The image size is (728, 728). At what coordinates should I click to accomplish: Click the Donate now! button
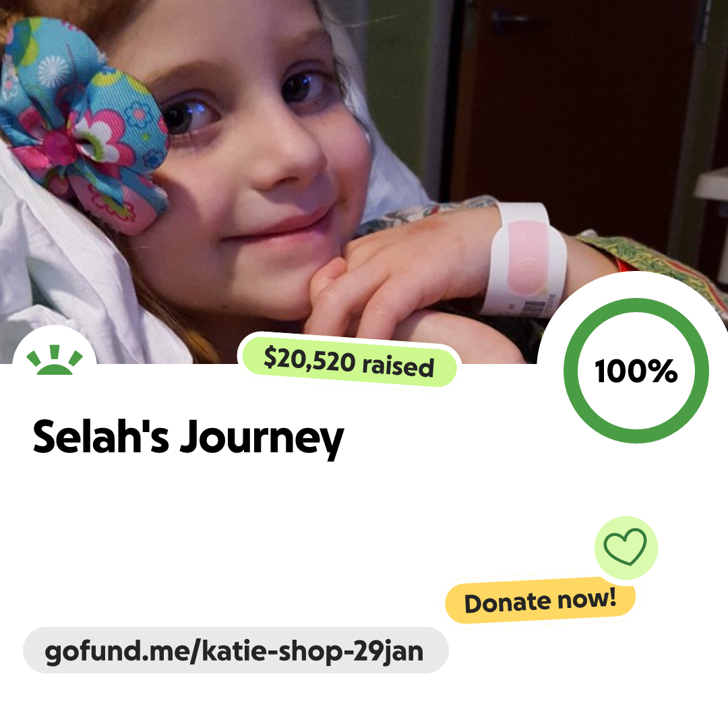(x=541, y=602)
